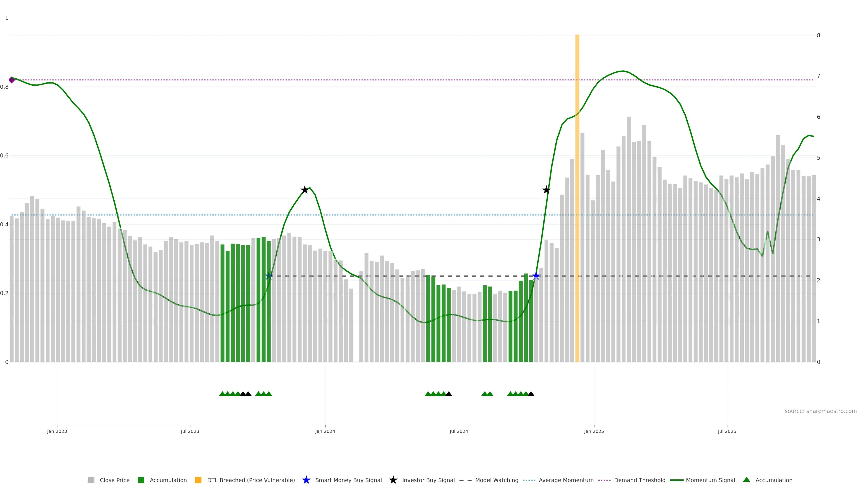Click the black Investor Buy Signal legend star
The image size is (868, 488).
pyautogui.click(x=393, y=480)
